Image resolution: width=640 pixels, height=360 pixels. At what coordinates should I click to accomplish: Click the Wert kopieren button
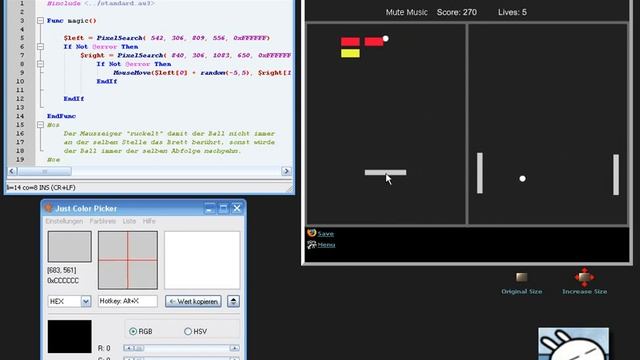(x=193, y=301)
